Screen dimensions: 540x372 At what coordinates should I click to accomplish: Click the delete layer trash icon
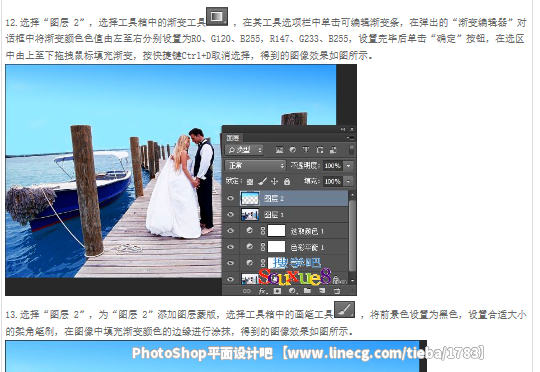[x=337, y=291]
